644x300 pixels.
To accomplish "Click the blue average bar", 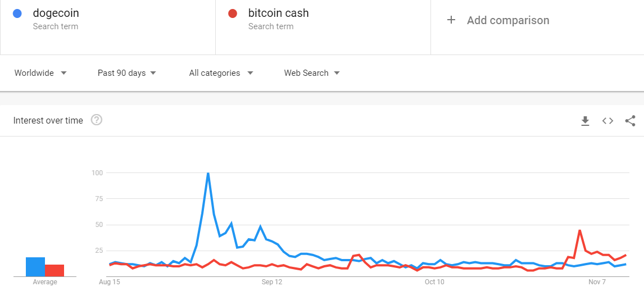I will point(35,267).
